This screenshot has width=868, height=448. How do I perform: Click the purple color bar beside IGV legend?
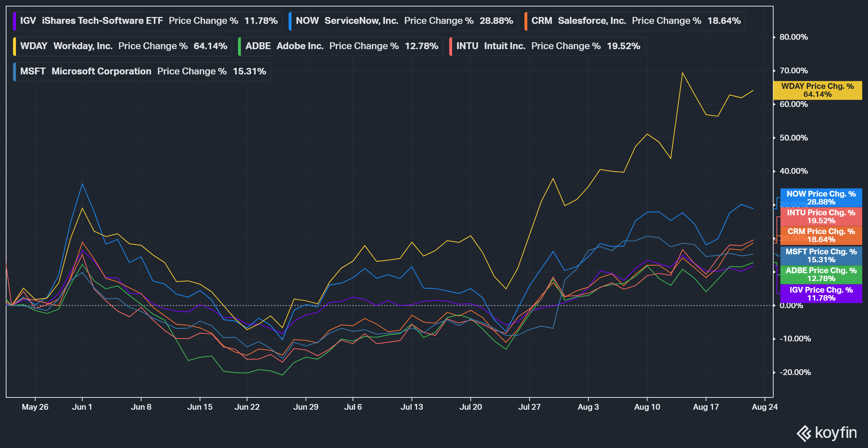click(14, 21)
